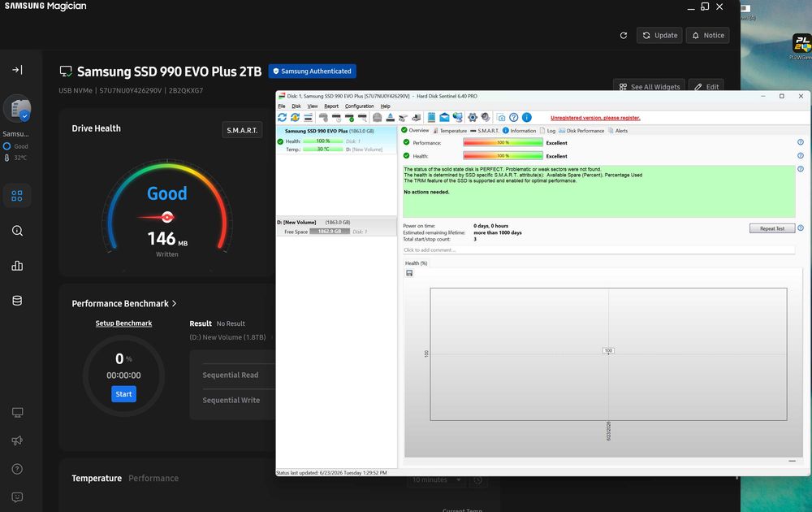The image size is (812, 512).
Task: Click the refresh icon in Hard Disk Sentinel toolbar
Action: tap(283, 118)
